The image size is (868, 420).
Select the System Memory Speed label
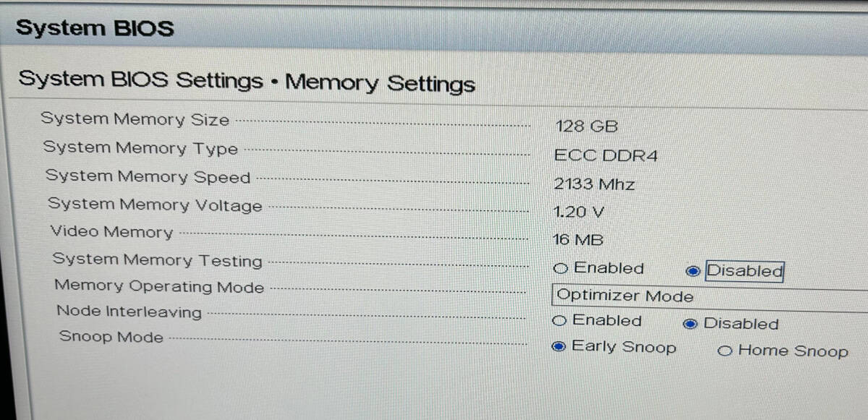click(x=148, y=176)
